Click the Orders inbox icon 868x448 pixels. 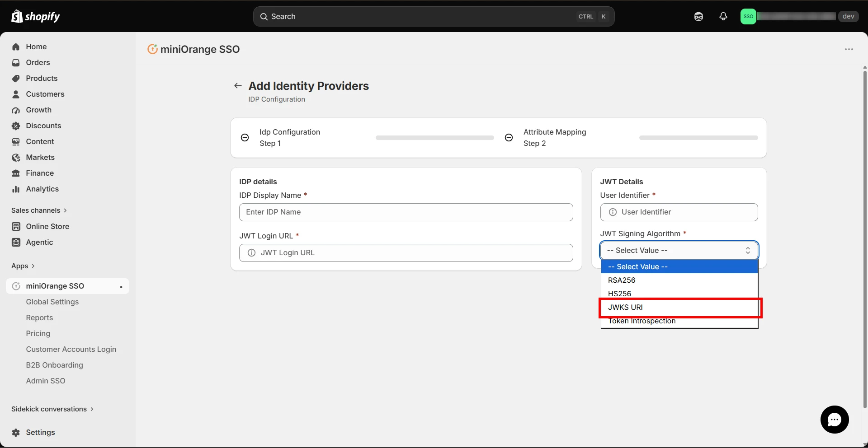point(16,62)
